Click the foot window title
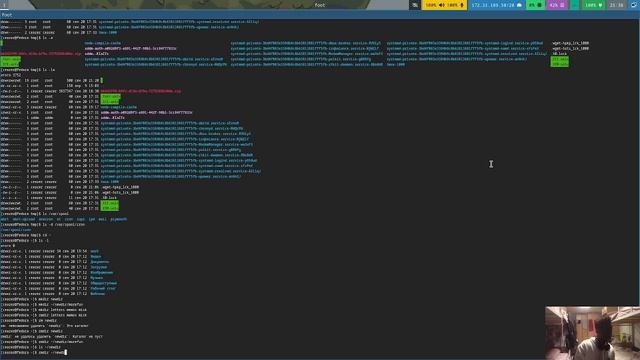640x360 pixels. coord(320,5)
